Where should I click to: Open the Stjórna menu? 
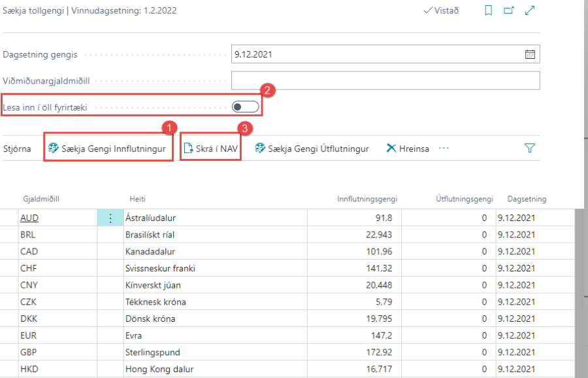coord(17,148)
